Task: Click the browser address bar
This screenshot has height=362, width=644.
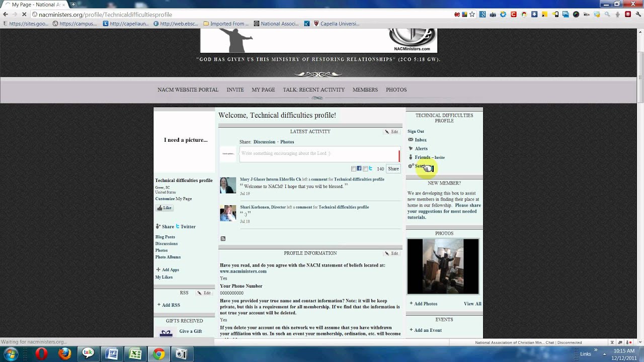Action: pyautogui.click(x=242, y=15)
